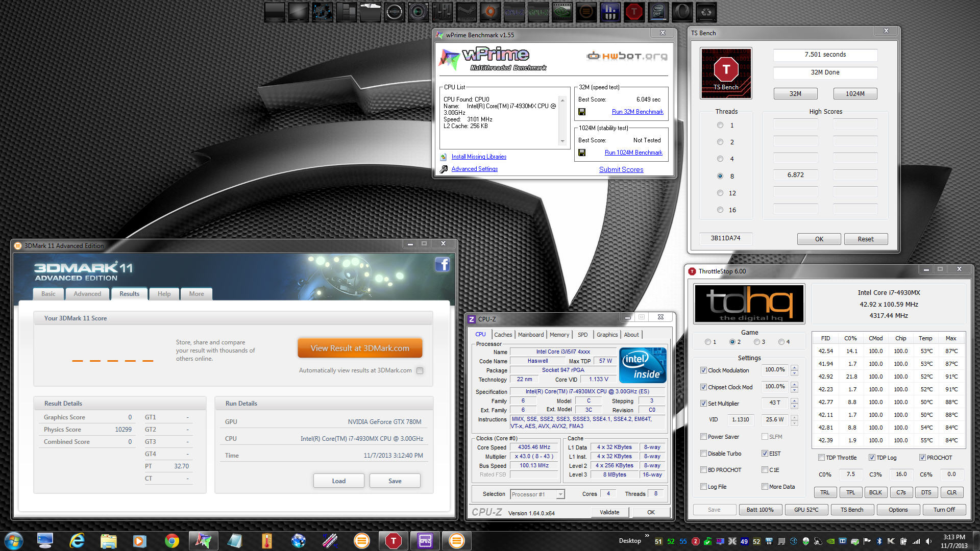Screen dimensions: 980x551
Task: Open wPrime Advanced Settings link
Action: point(474,169)
